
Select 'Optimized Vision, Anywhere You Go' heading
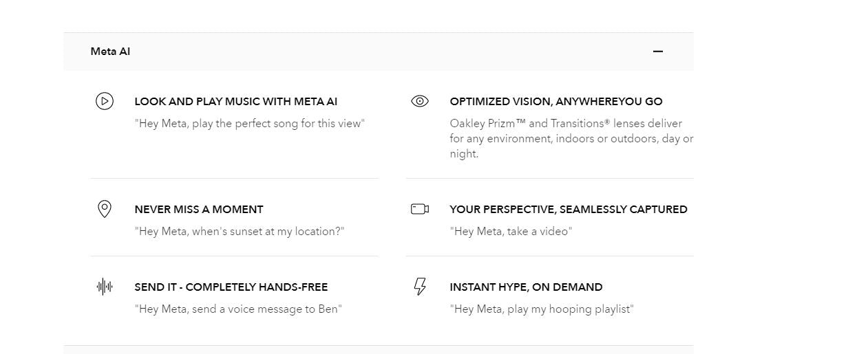(555, 102)
